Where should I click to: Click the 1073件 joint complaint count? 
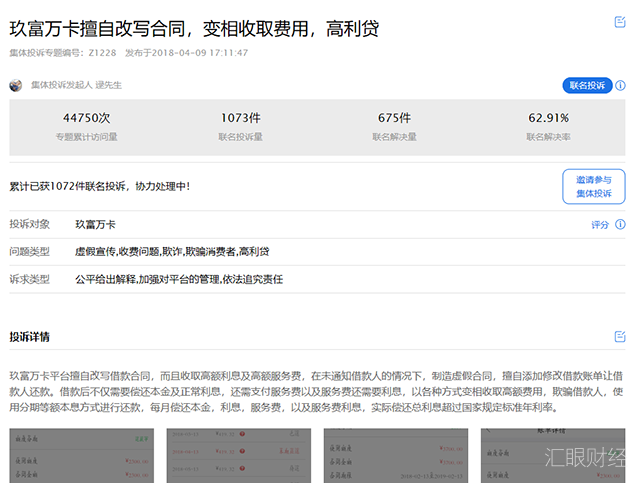(x=241, y=118)
